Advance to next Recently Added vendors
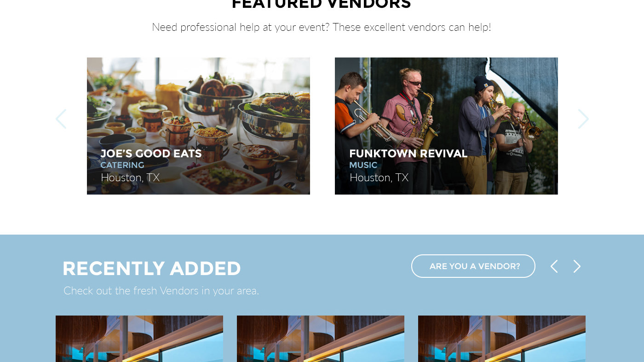Image resolution: width=644 pixels, height=362 pixels. [x=577, y=266]
